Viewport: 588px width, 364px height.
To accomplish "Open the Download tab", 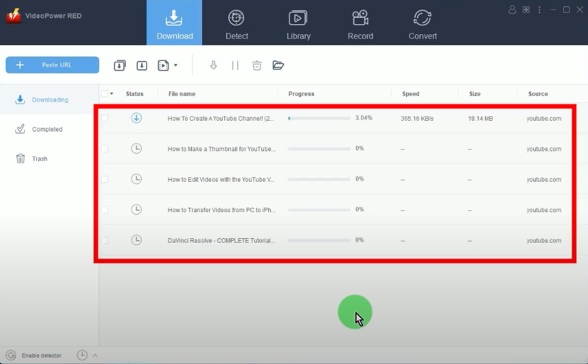I will 174,22.
